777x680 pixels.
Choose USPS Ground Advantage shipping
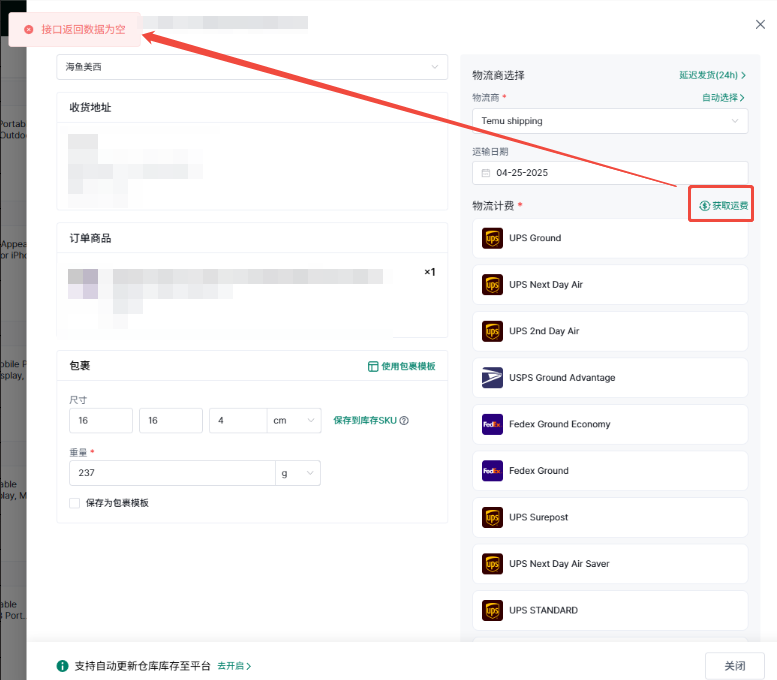pyautogui.click(x=610, y=378)
